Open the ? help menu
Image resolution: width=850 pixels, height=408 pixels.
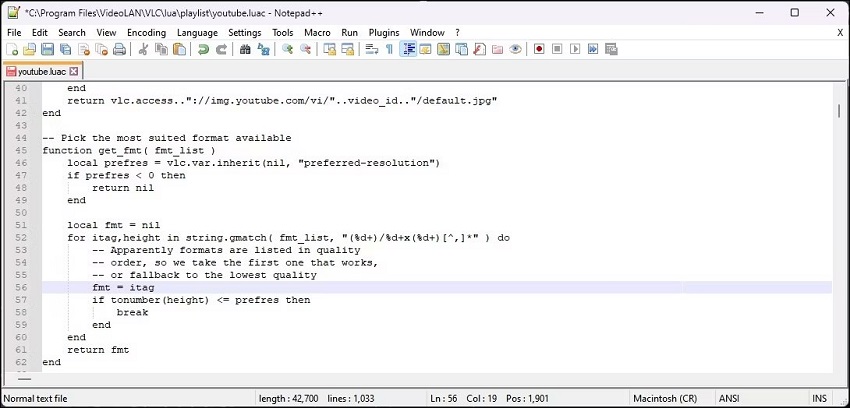[x=458, y=33]
